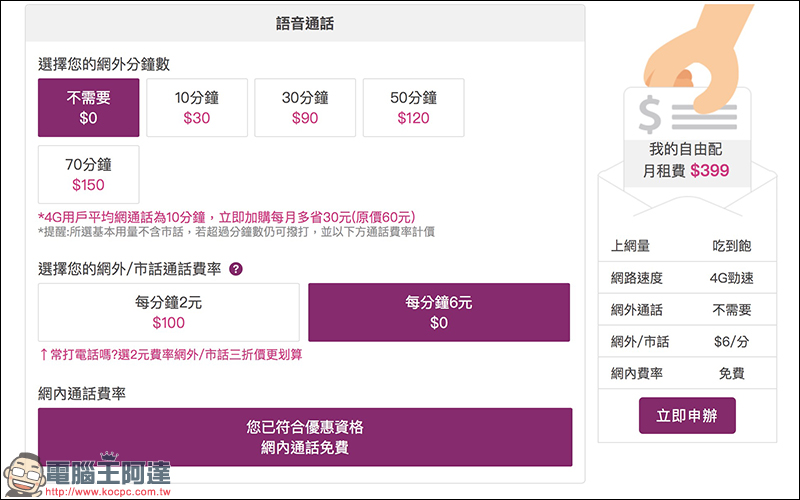Screen dimensions: 800x500
Task: Click the 網外通話 不需要 summary row
Action: 687,310
